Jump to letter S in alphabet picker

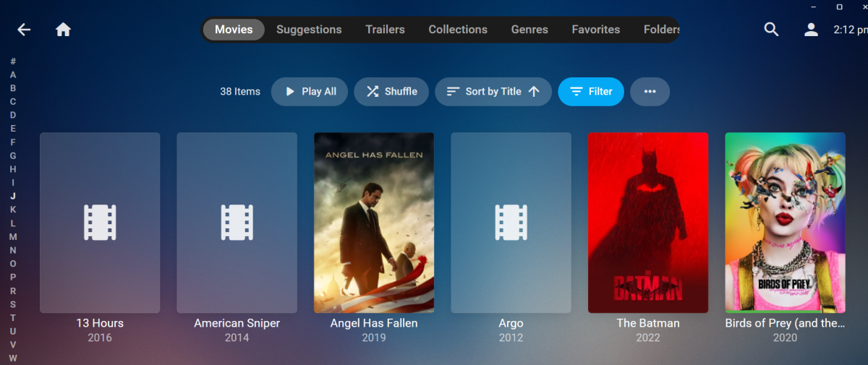[x=13, y=304]
